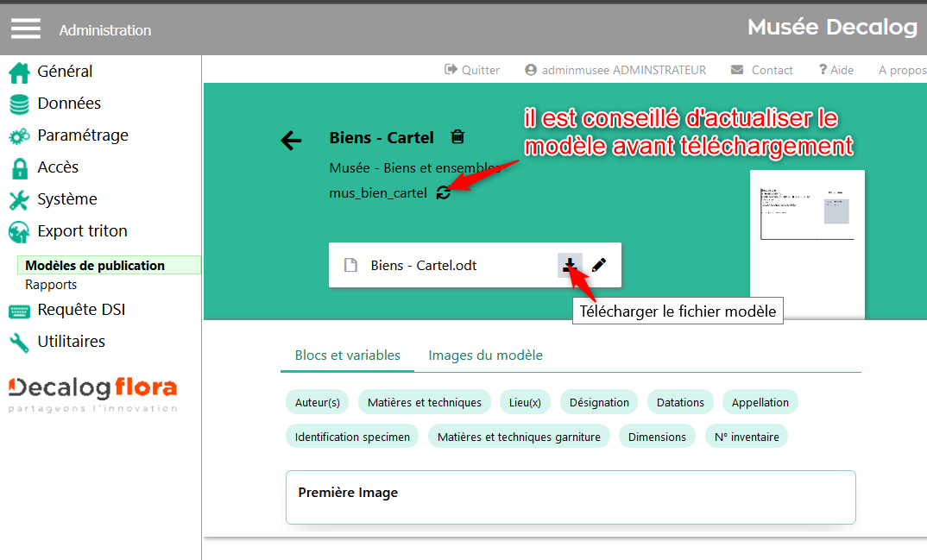927x560 pixels.
Task: Click the Musée - Biens et ensembles text
Action: (415, 167)
